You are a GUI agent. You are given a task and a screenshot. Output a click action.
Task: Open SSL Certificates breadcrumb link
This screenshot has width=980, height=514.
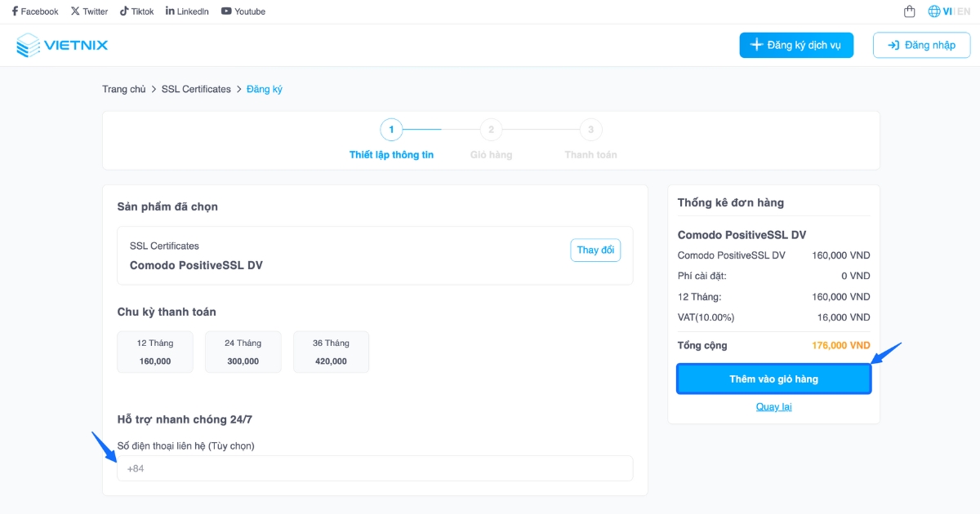pyautogui.click(x=196, y=89)
